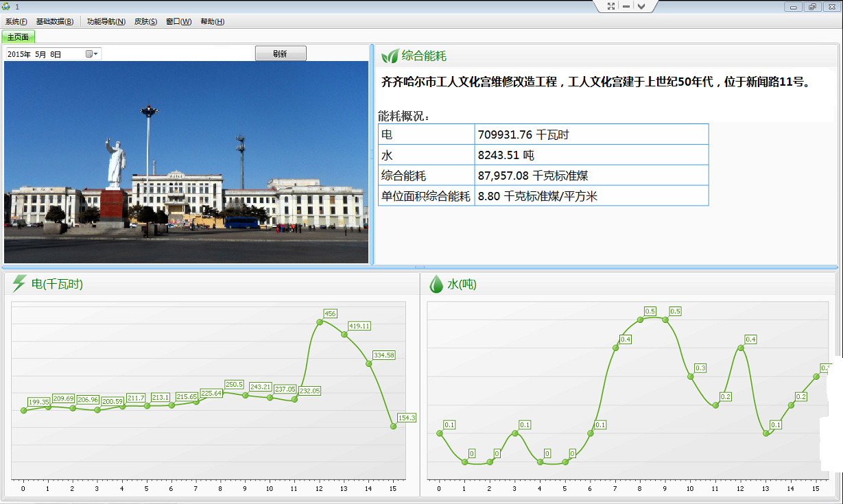
Task: Click the green water drop icon
Action: pos(436,284)
